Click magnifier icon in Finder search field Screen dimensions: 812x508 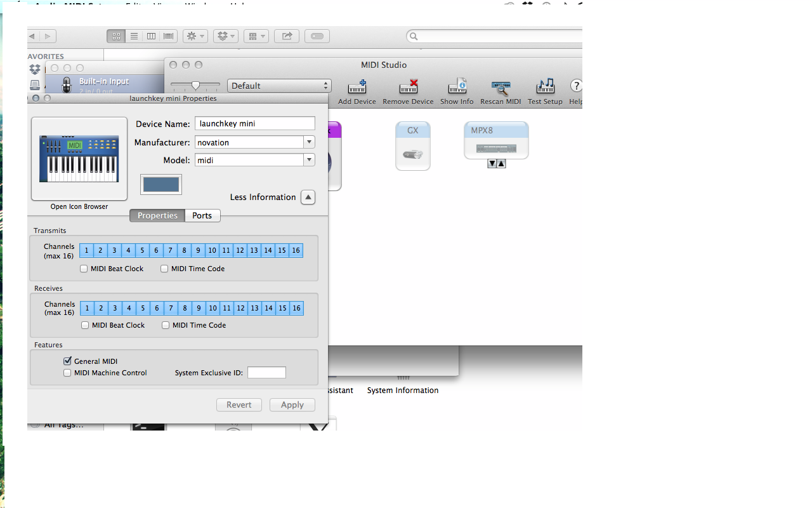click(x=414, y=36)
